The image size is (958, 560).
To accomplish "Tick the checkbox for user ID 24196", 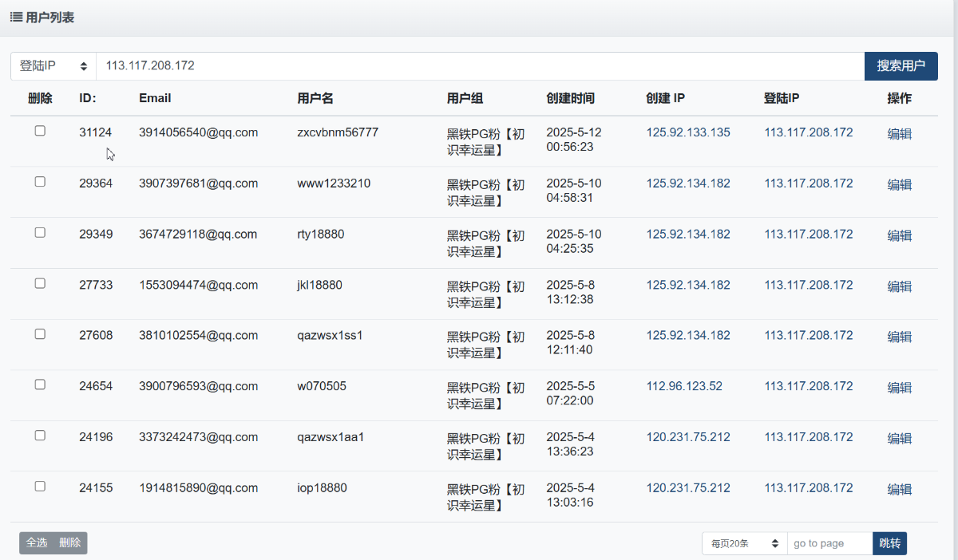I will [x=40, y=436].
